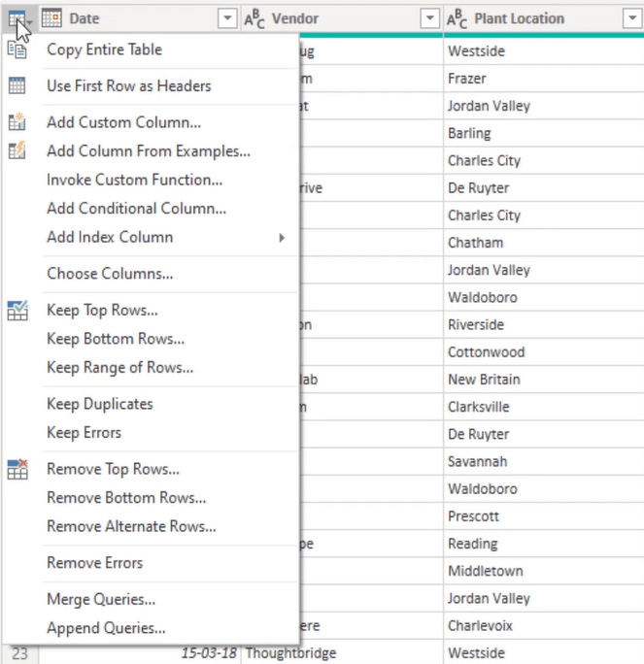Click the Date column header
The height and width of the screenshot is (664, 644).
(140, 18)
